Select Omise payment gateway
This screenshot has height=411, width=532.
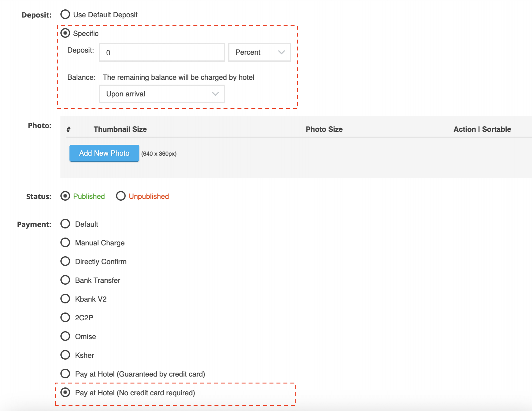pyautogui.click(x=65, y=336)
